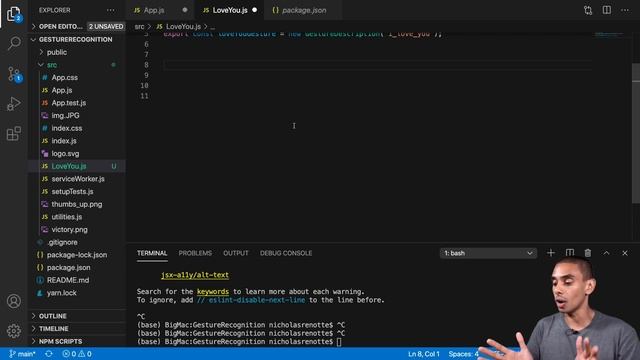640x360 pixels.
Task: Open logo.svg in the file tree
Action: pos(65,153)
